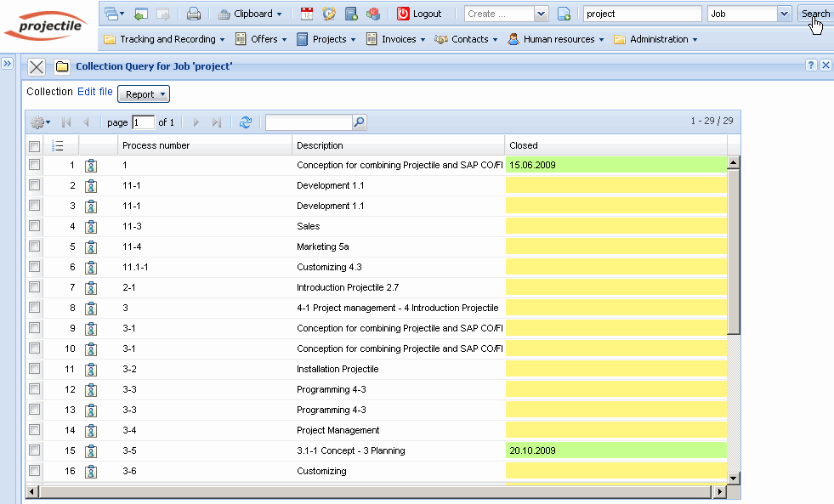Click the Edit file link
Screen dimensions: 834x504
[94, 92]
